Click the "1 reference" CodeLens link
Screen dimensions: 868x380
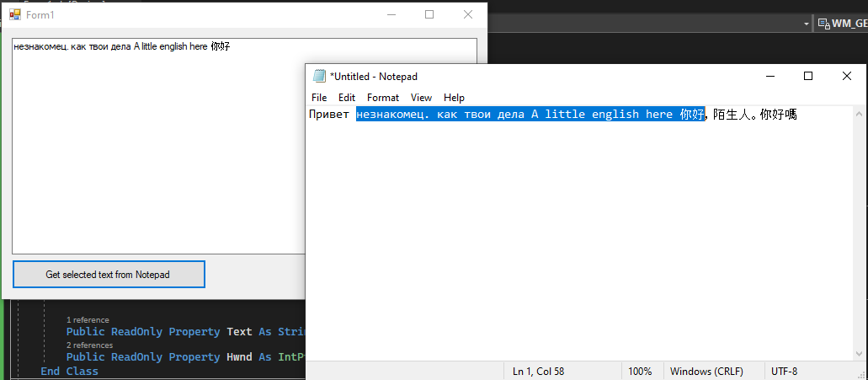pos(88,320)
